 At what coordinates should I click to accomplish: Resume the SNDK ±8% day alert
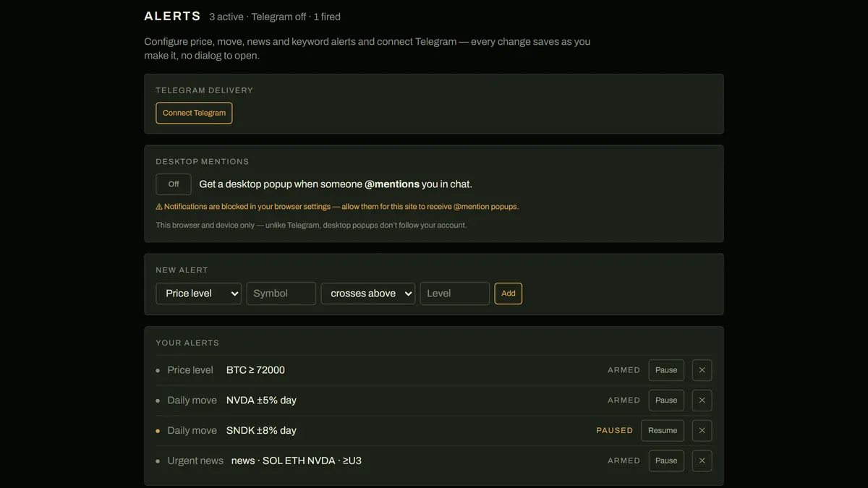tap(663, 430)
